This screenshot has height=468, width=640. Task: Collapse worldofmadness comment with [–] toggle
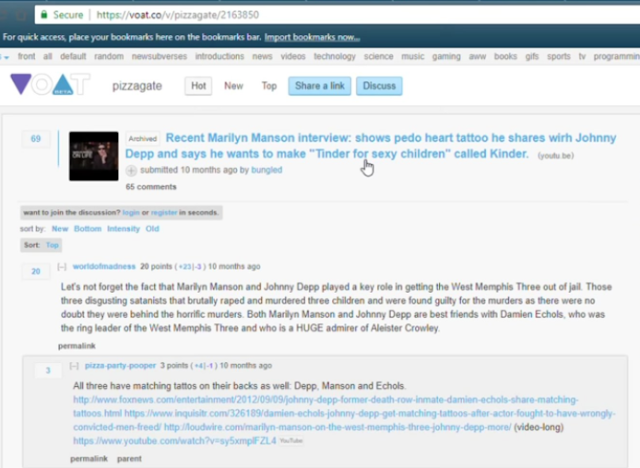pos(62,267)
